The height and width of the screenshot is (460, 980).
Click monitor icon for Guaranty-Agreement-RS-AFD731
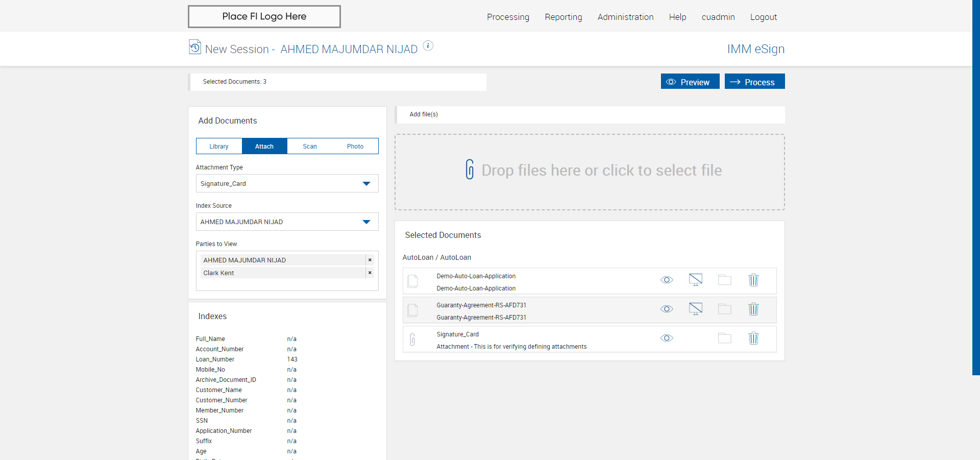pyautogui.click(x=695, y=309)
